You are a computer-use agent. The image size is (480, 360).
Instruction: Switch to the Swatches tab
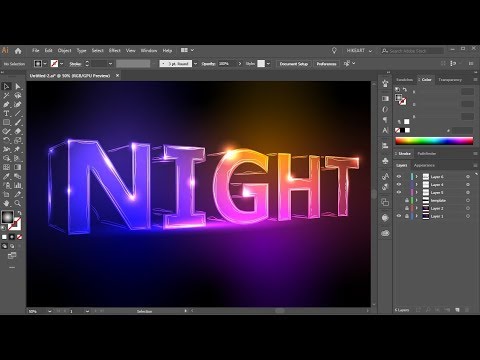click(405, 80)
